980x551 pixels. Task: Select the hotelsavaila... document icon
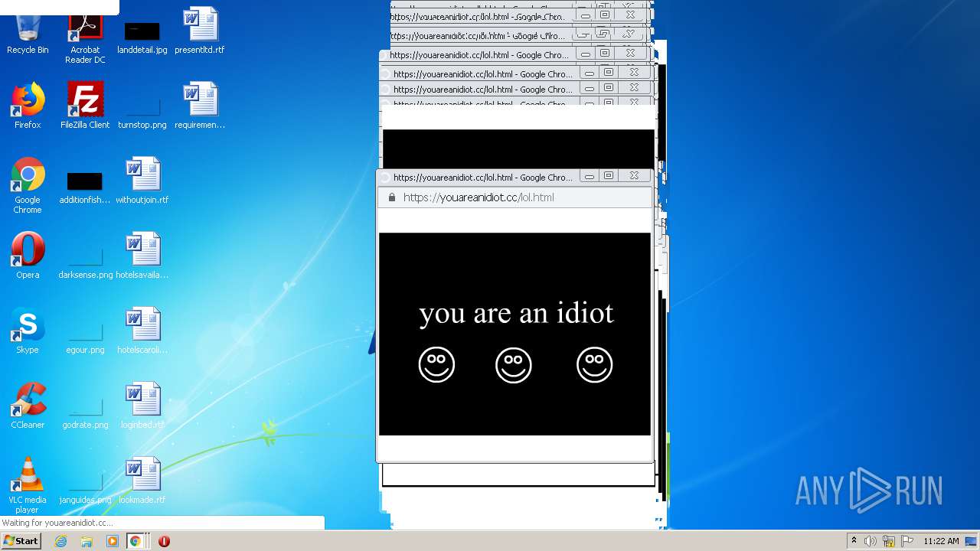142,256
